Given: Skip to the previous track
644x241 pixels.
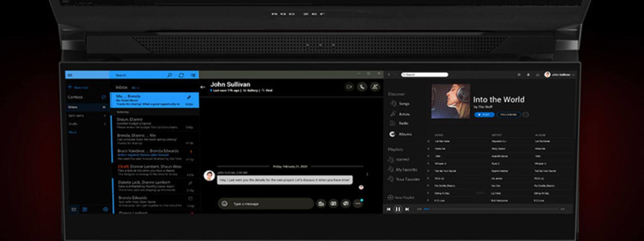Looking at the screenshot, I should (x=389, y=209).
